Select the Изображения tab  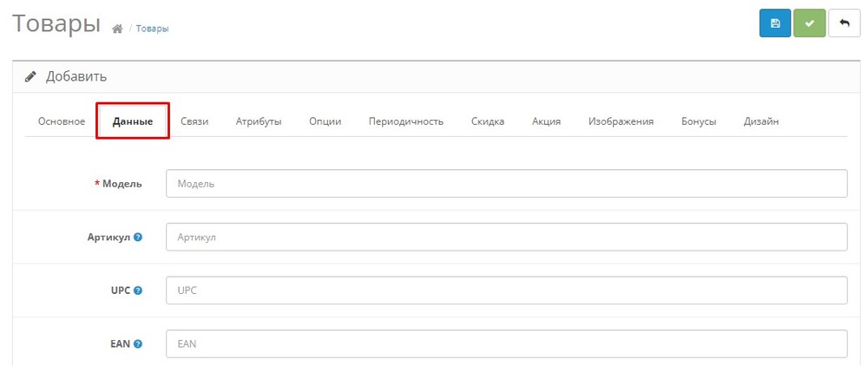(x=621, y=121)
